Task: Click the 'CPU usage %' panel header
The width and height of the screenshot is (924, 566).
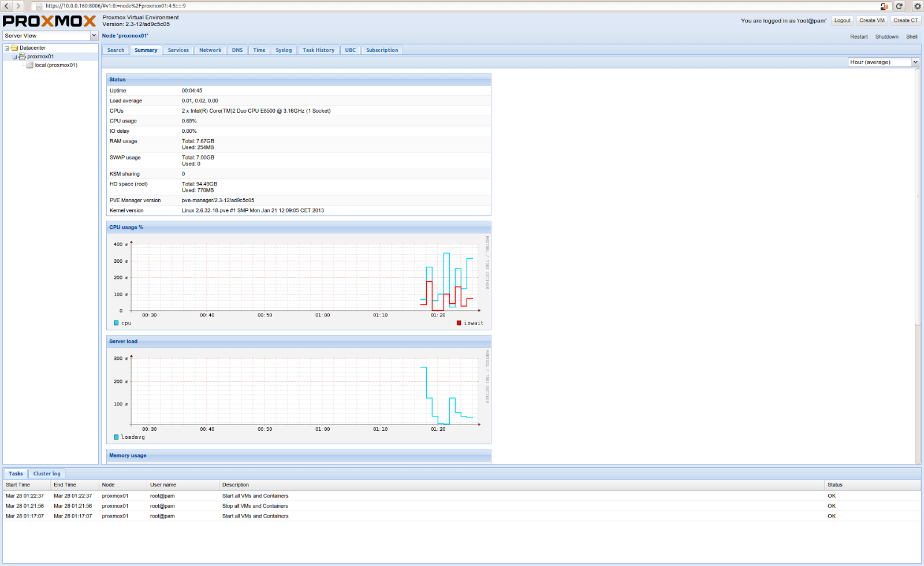Action: pos(299,228)
